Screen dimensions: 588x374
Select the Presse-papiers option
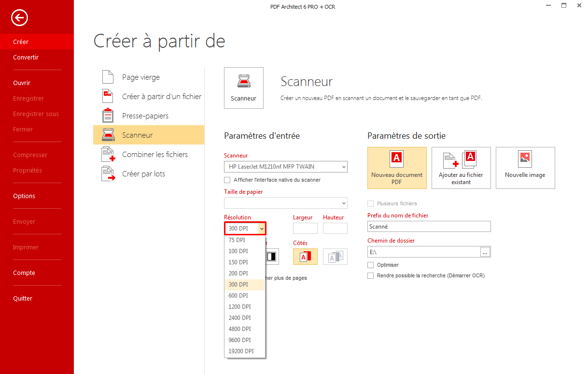click(149, 116)
